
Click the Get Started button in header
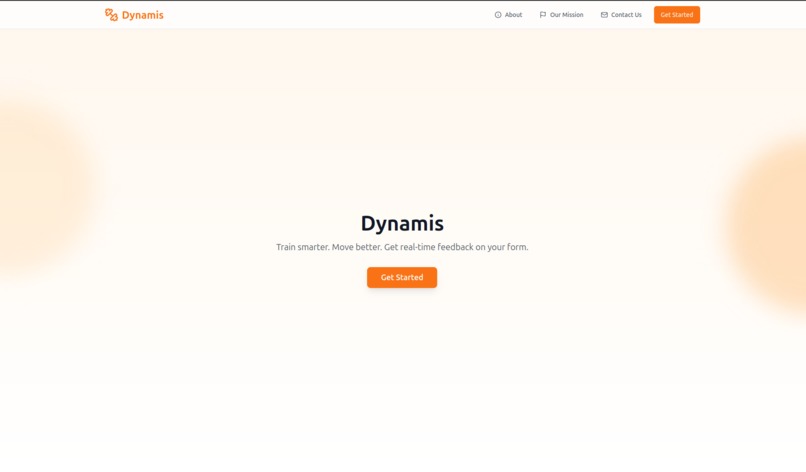(676, 15)
